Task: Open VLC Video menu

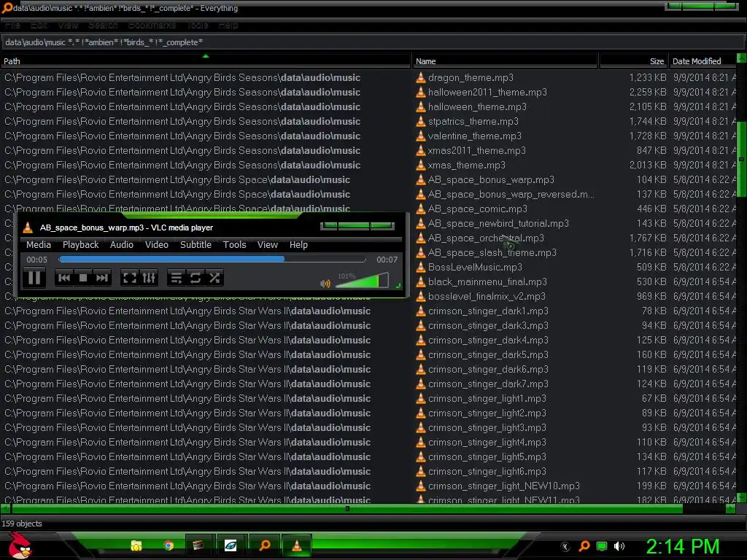Action: [x=156, y=245]
